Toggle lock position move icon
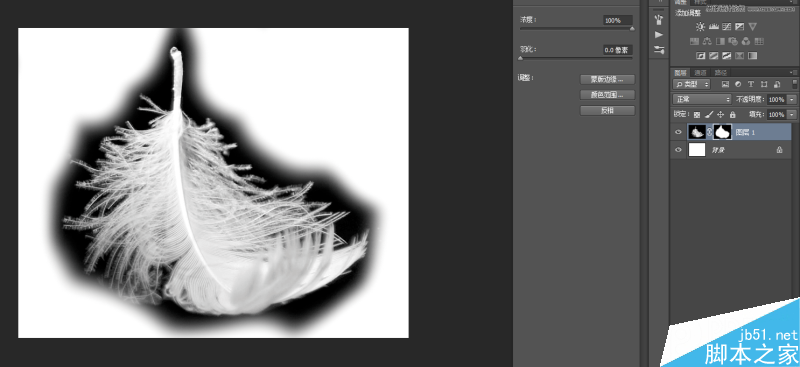This screenshot has width=800, height=367. [x=720, y=114]
